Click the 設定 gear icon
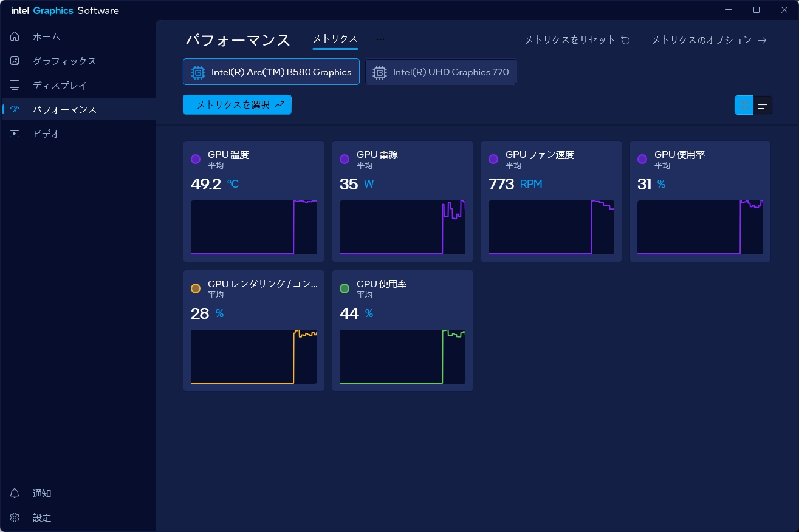Screen dimensions: 799x532 pyautogui.click(x=15, y=517)
